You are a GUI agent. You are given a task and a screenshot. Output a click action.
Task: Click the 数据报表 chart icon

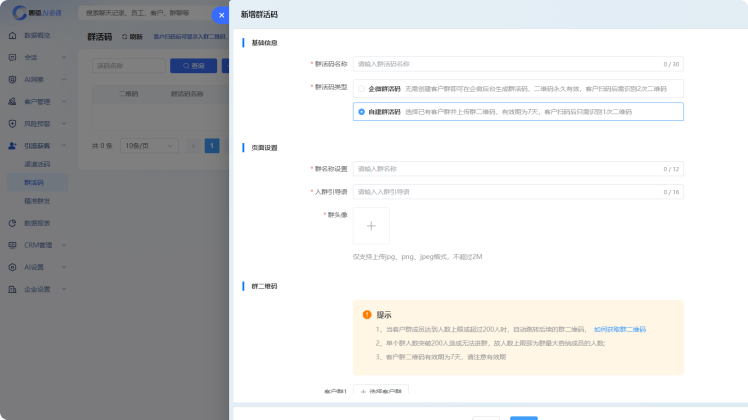coord(12,223)
